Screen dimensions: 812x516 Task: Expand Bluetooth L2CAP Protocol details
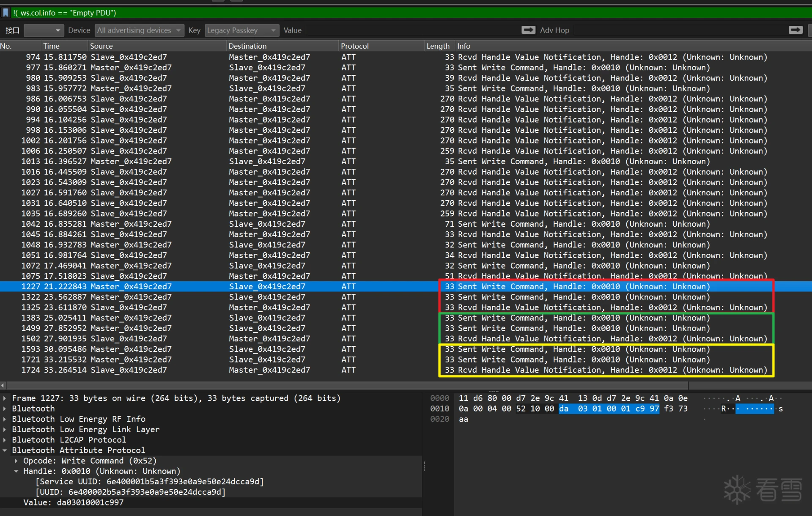5,440
